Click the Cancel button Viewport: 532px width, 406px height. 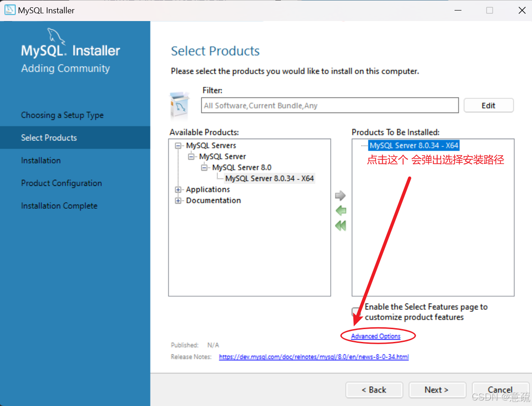pyautogui.click(x=500, y=390)
